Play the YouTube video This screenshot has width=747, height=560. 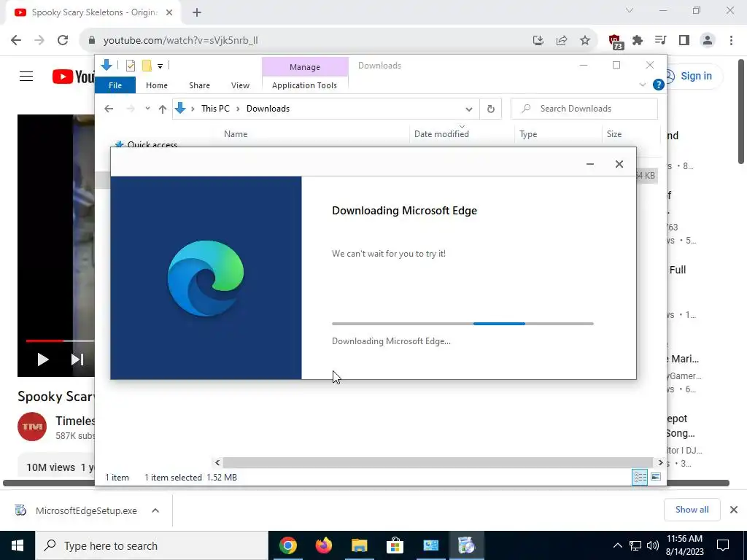point(43,359)
